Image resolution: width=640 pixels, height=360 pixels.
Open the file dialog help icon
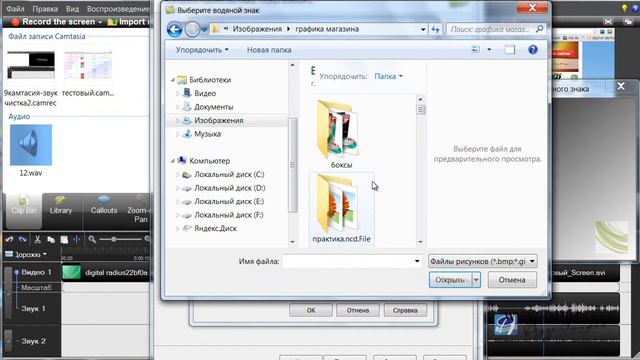click(533, 50)
